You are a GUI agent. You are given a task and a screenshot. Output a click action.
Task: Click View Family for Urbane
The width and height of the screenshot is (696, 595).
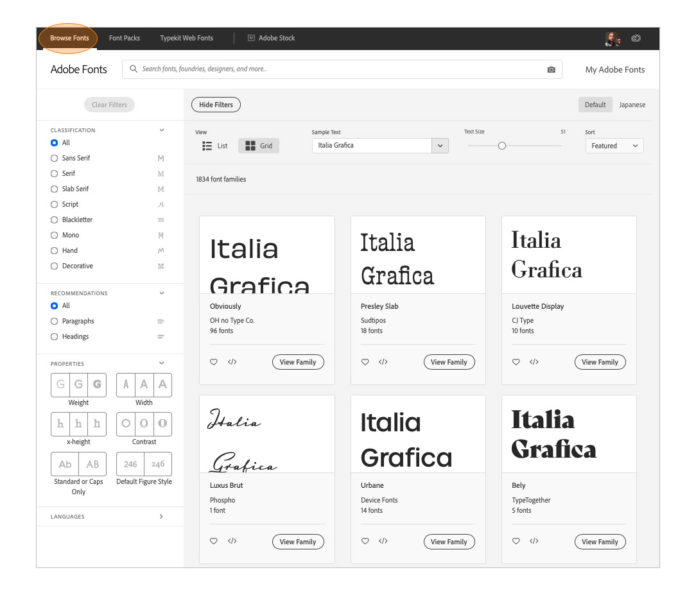click(449, 542)
